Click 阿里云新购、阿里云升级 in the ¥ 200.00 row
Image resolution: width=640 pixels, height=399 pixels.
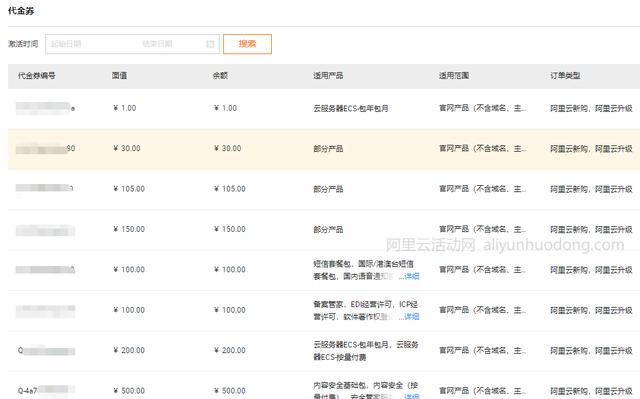point(591,351)
